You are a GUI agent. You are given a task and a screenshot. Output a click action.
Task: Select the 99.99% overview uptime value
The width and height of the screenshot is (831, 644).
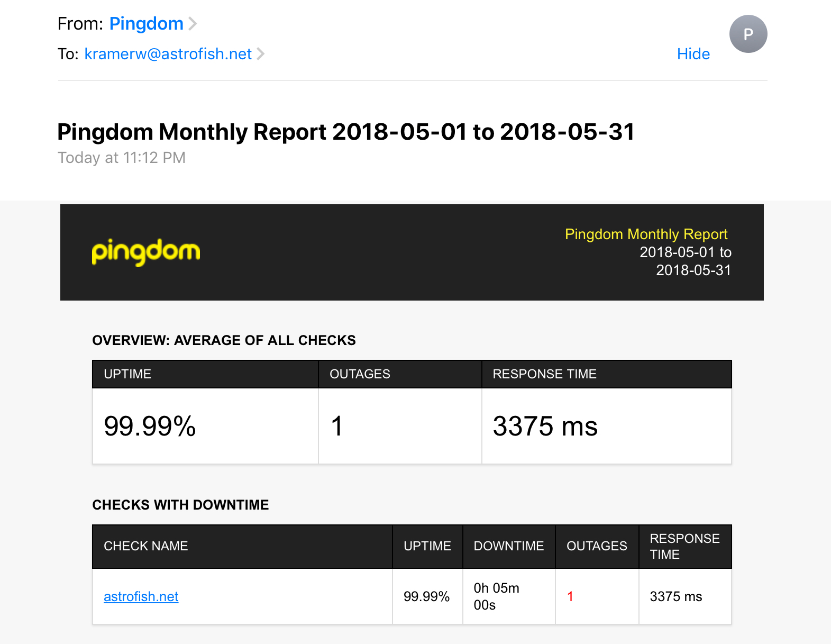pos(150,426)
